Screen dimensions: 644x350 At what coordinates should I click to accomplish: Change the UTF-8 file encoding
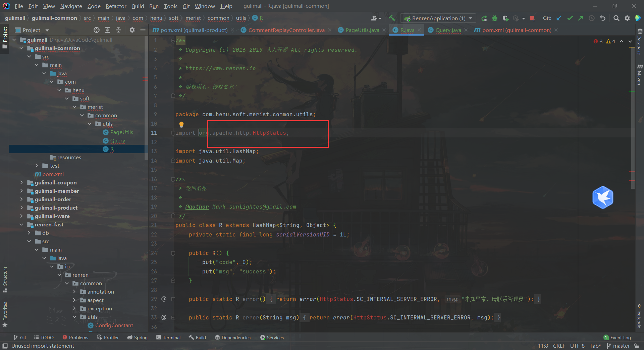(577, 346)
